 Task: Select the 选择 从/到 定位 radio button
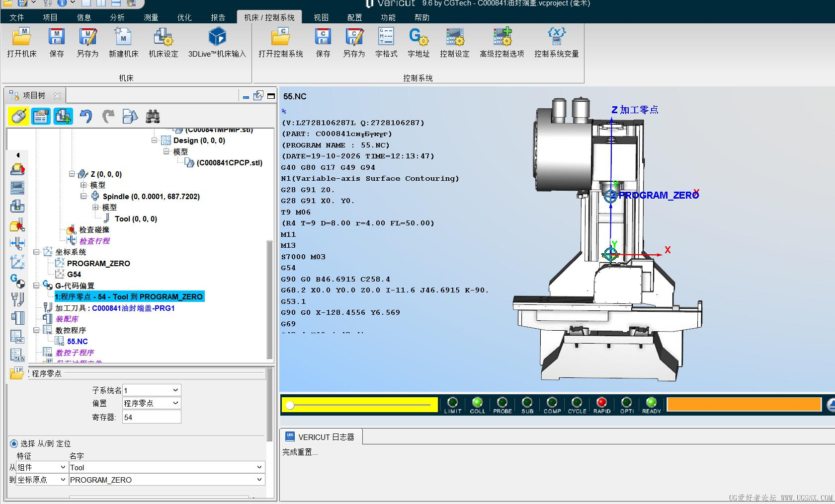14,443
